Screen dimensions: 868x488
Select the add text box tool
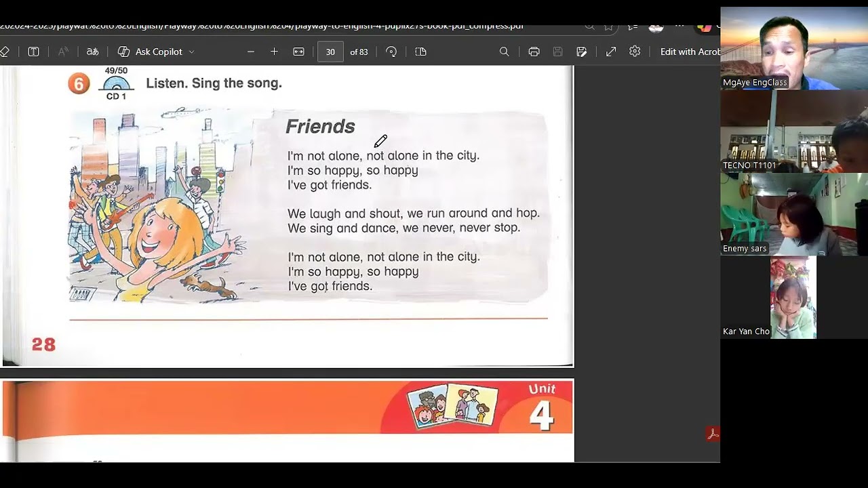(x=33, y=52)
